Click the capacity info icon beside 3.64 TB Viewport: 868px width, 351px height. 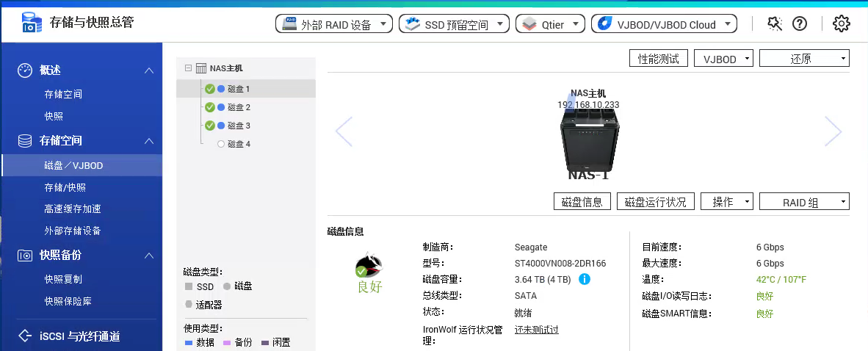click(x=585, y=279)
